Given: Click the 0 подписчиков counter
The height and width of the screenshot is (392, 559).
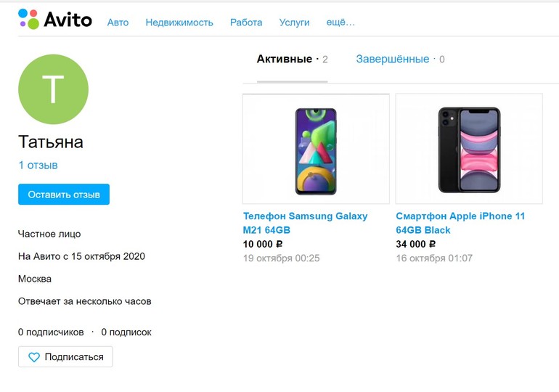Looking at the screenshot, I should (51, 332).
